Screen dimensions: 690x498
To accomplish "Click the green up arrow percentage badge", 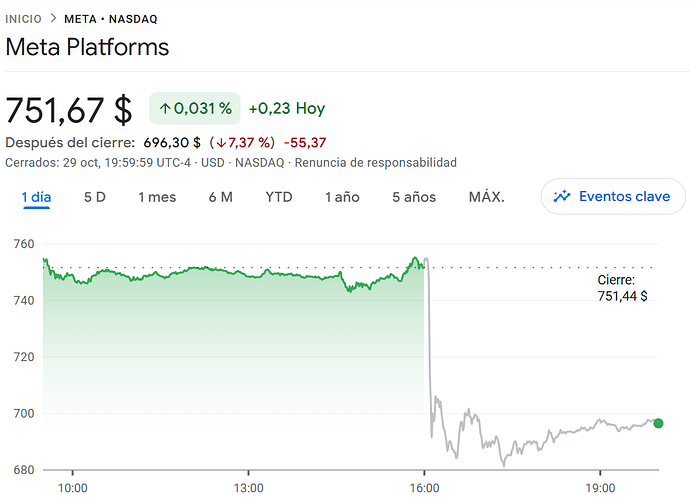I will pyautogui.click(x=194, y=108).
